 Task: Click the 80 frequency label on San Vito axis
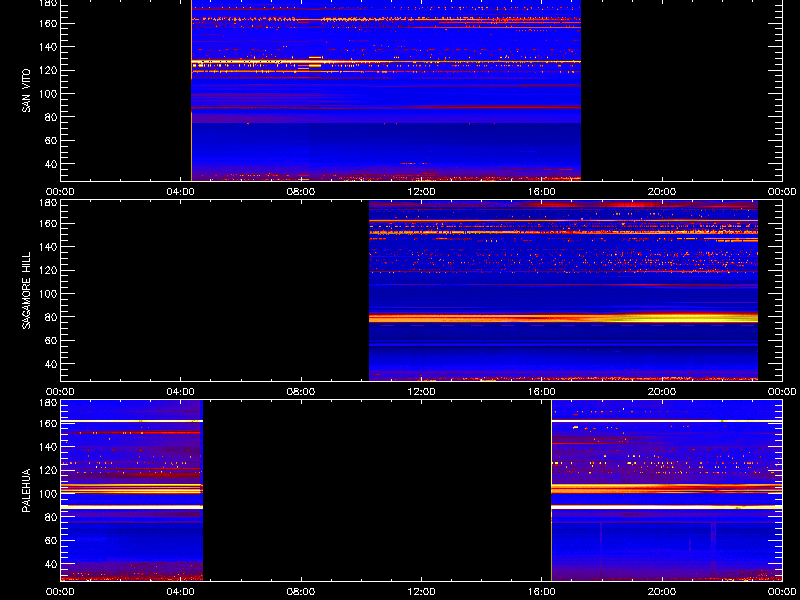[51, 117]
